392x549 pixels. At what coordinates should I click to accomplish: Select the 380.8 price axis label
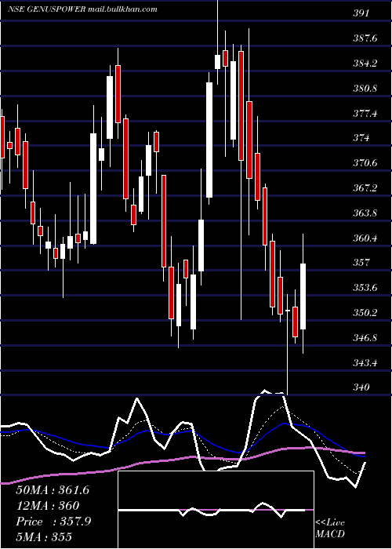tap(365, 88)
